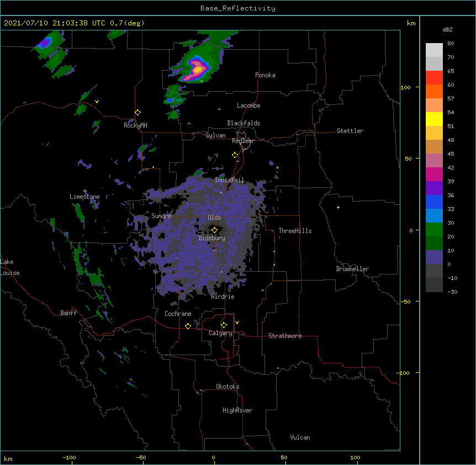Select the ThreeHills label

[295, 231]
